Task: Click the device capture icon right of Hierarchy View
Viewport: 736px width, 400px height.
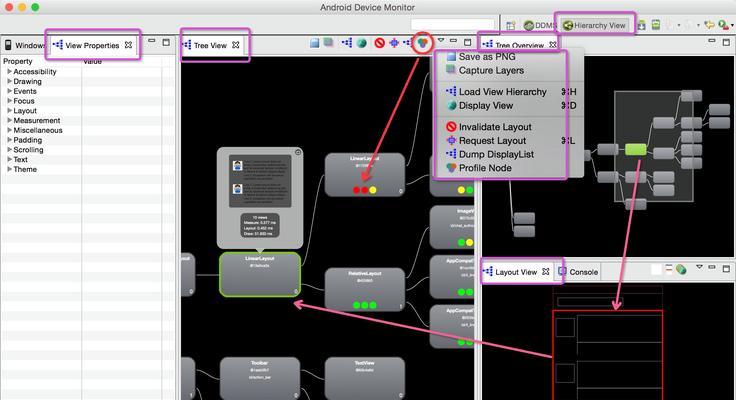Action: [x=642, y=25]
